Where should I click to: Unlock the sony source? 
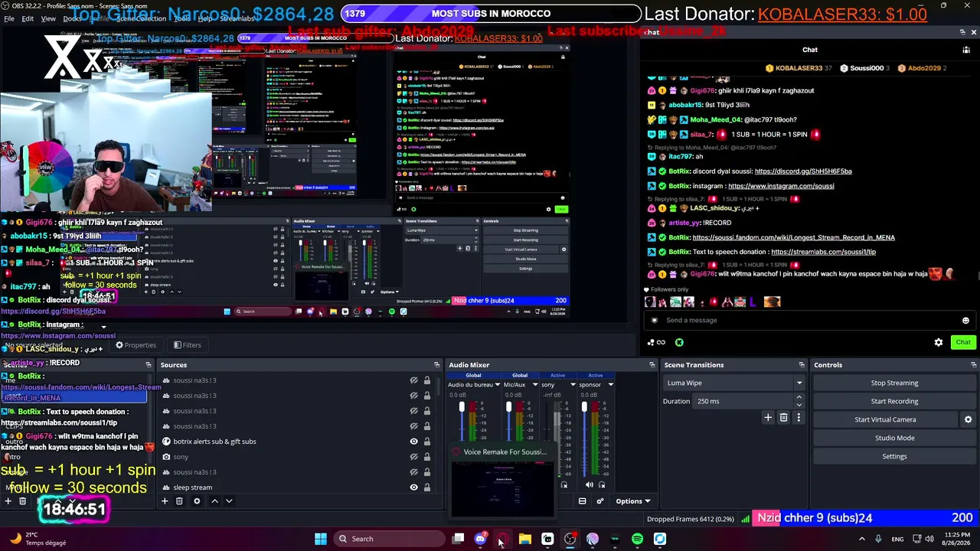tap(427, 457)
